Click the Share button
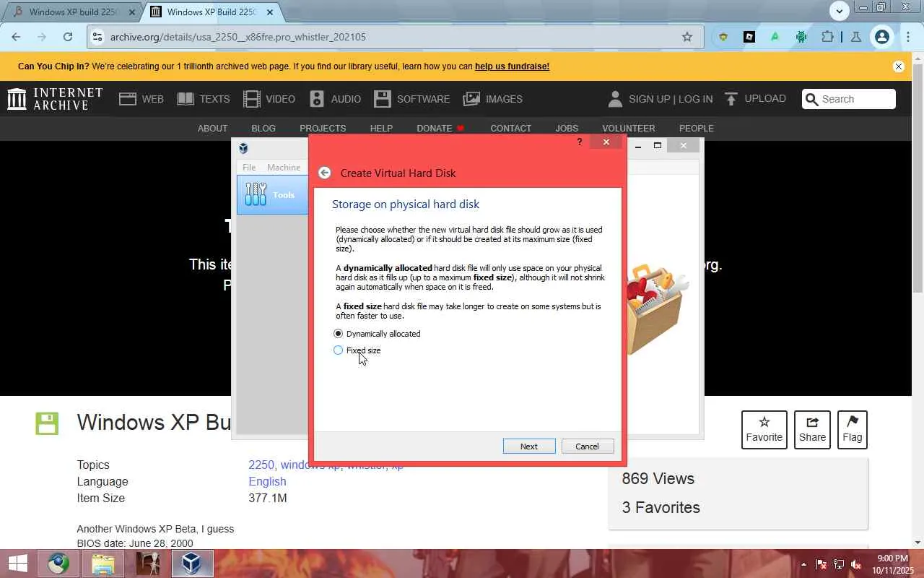Image resolution: width=924 pixels, height=578 pixels. [x=812, y=429]
